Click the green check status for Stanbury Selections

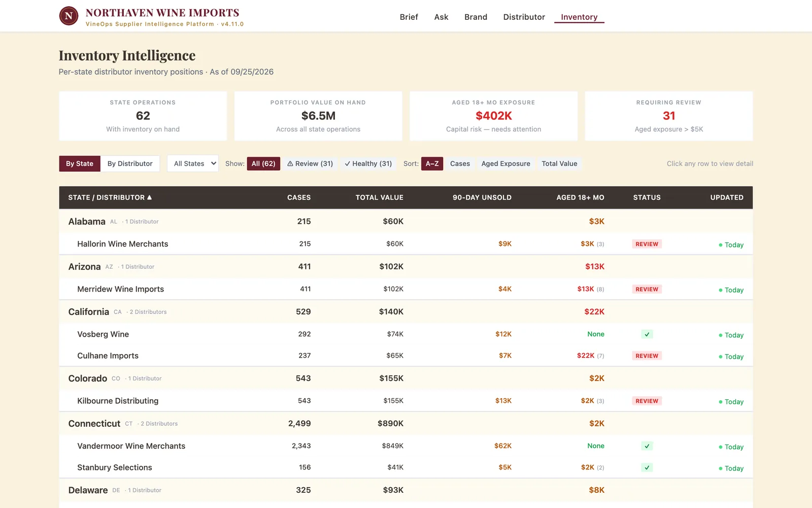(x=647, y=467)
